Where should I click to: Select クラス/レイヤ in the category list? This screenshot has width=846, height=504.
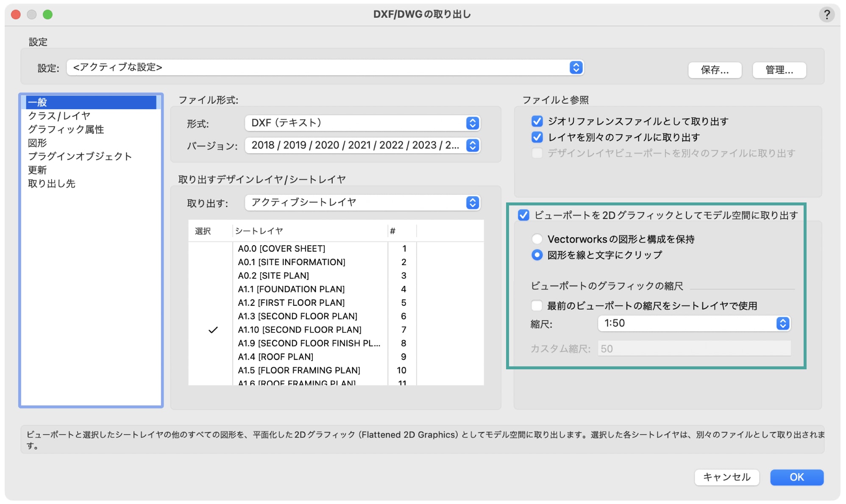pos(91,116)
